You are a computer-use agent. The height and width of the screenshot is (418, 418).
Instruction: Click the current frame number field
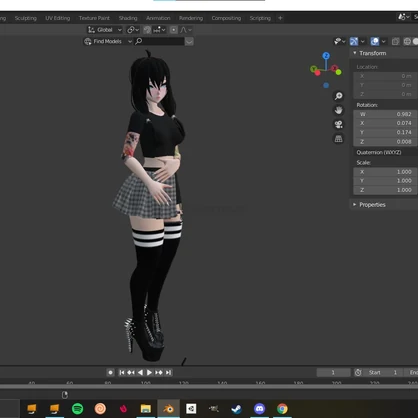333,372
